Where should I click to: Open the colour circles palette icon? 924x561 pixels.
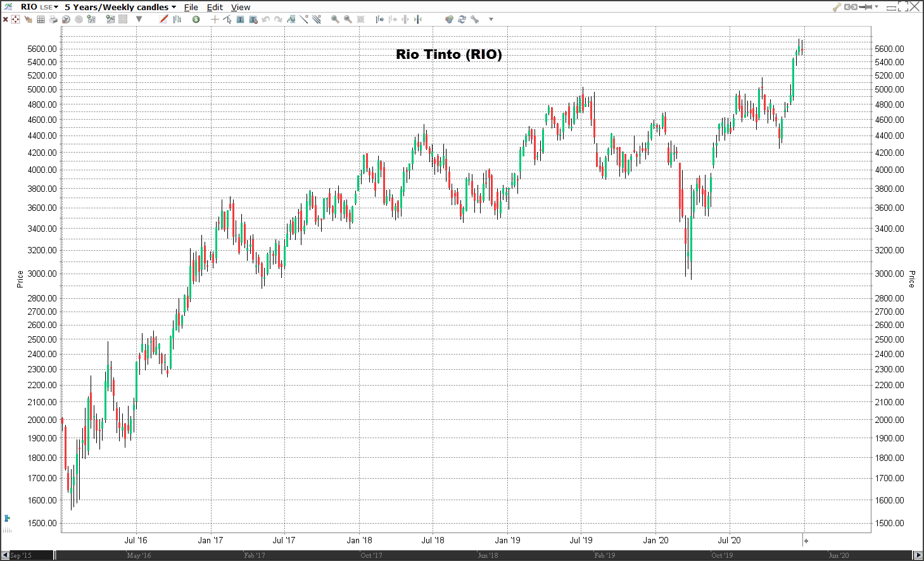449,20
